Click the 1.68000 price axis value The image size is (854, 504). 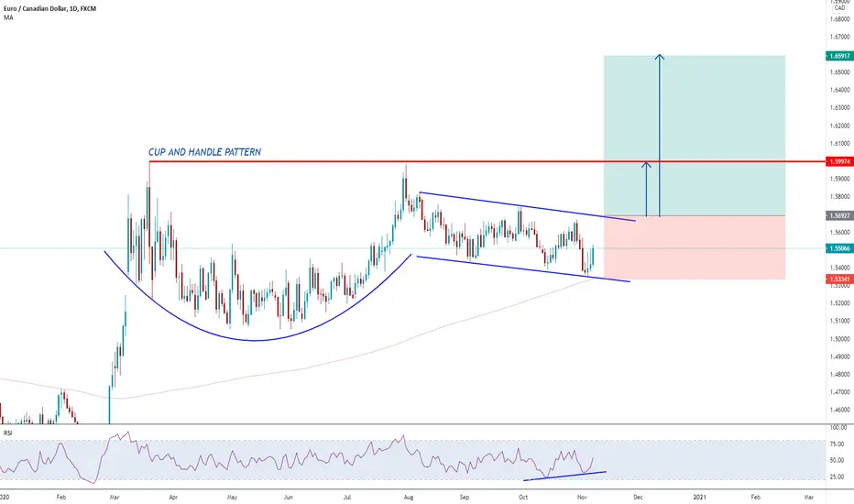coord(840,19)
